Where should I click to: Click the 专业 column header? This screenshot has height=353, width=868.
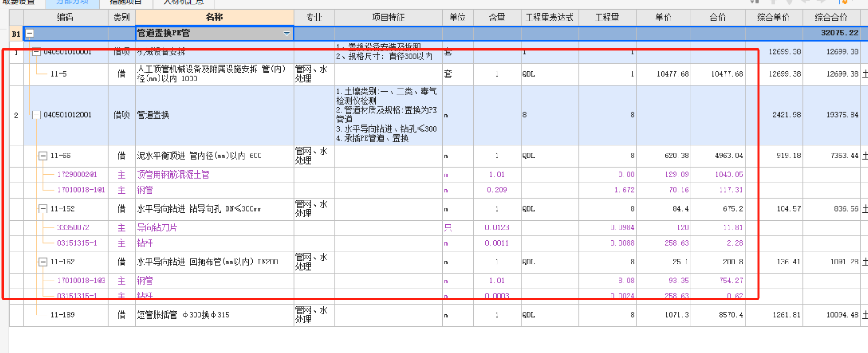[314, 17]
